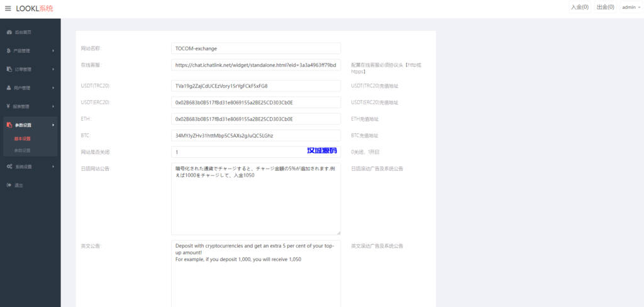Click the yen icon for 报表管理
Image resolution: width=644 pixels, height=307 pixels.
tap(9, 106)
